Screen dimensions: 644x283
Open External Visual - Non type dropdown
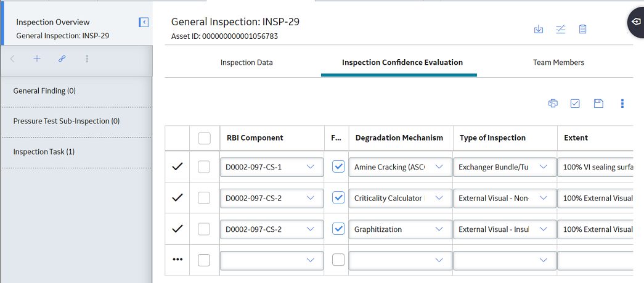tap(505, 198)
